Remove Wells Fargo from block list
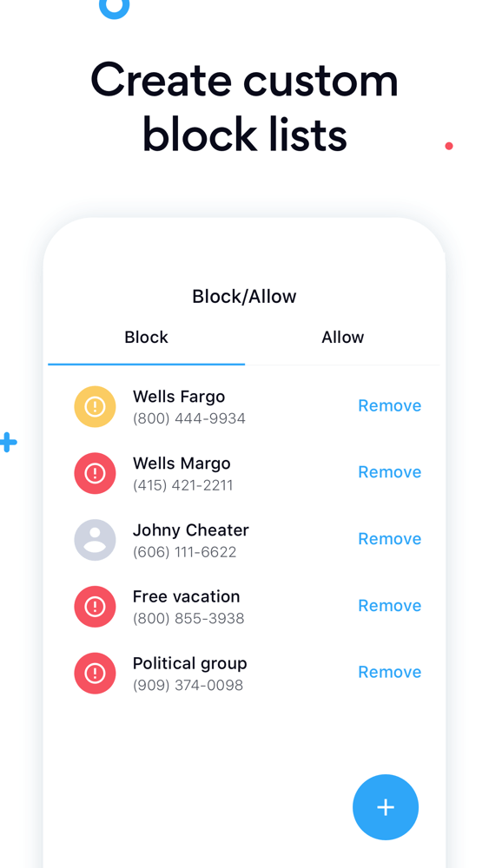This screenshot has width=489, height=868. (x=389, y=405)
